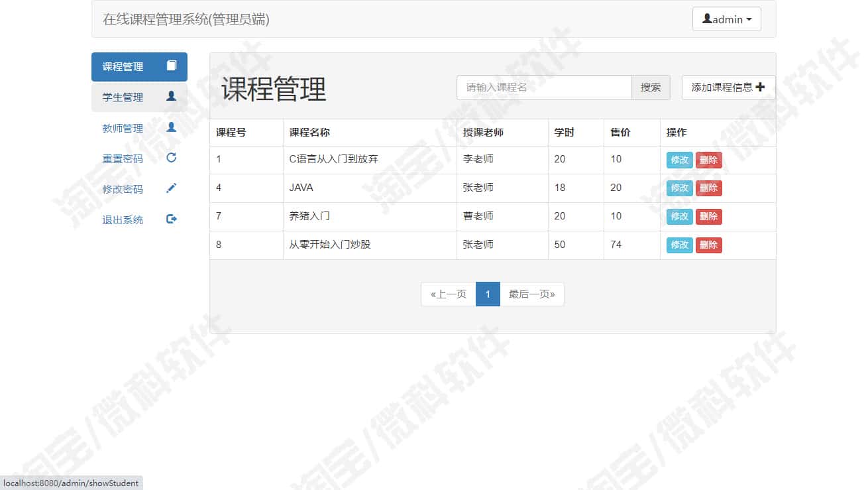868x490 pixels.
Task: Click teacher cell 李老师
Action: 502,160
